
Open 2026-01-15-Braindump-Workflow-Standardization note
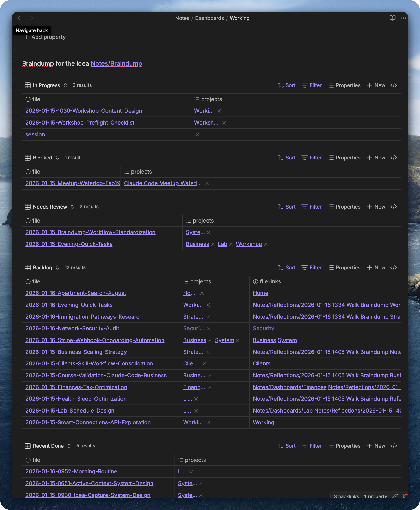pos(90,232)
